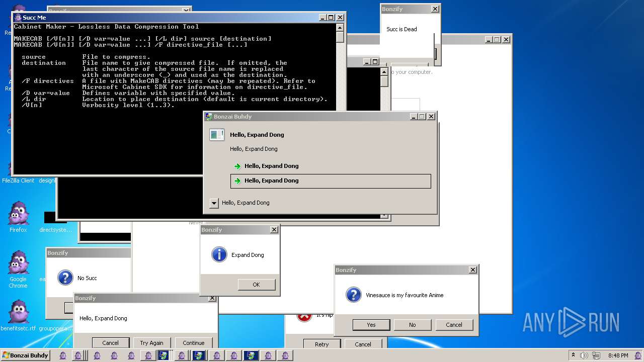The image size is (644, 362).
Task: Click green arrow of the highlighted Hello, Expand Dong link
Action: click(237, 181)
